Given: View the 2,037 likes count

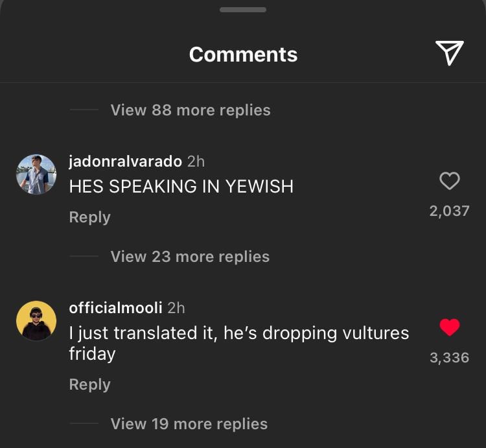Looking at the screenshot, I should pyautogui.click(x=449, y=211).
